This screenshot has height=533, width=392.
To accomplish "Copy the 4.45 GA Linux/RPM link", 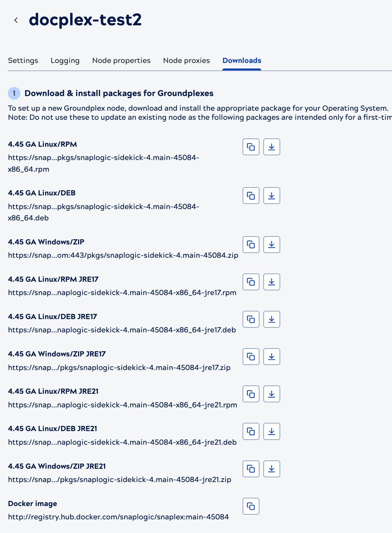I will tap(251, 147).
